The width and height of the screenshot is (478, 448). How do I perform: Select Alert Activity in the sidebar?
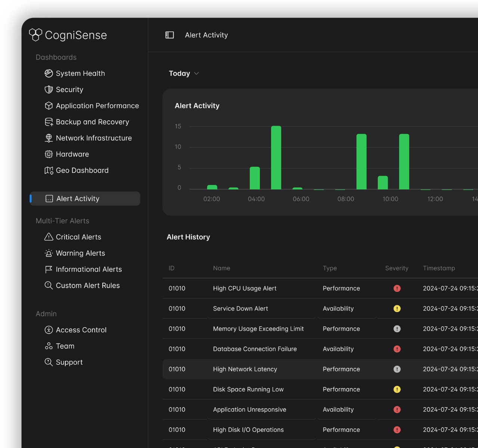pyautogui.click(x=85, y=199)
